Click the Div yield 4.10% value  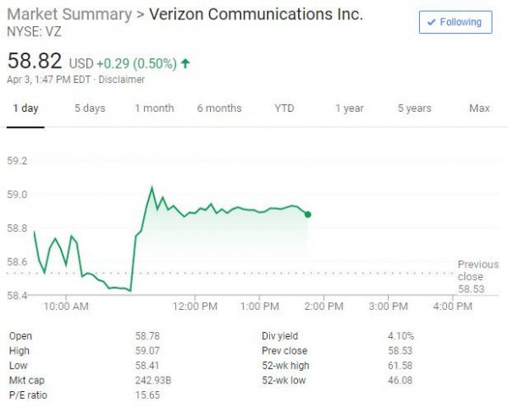401,336
